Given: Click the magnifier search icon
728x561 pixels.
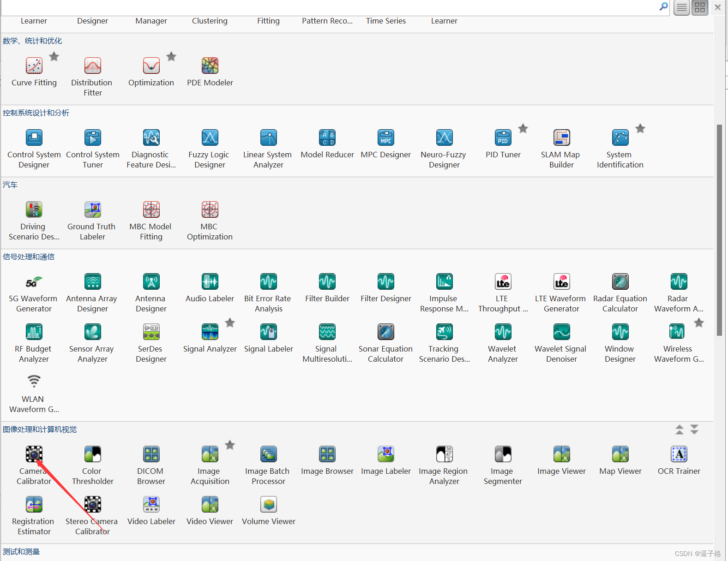Looking at the screenshot, I should [664, 6].
